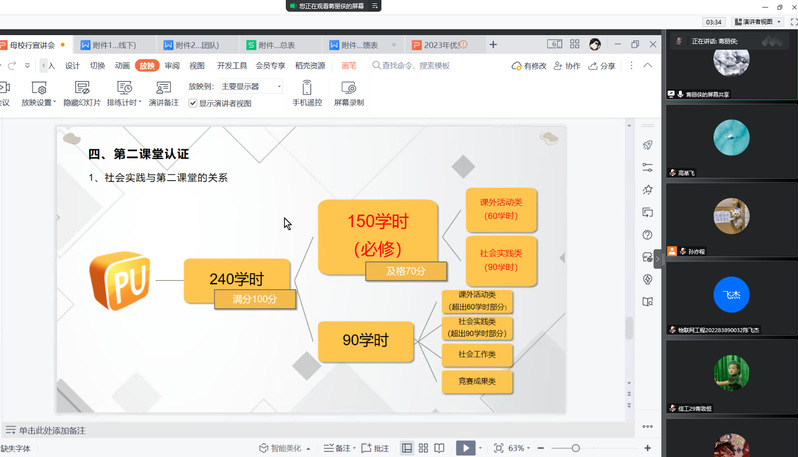Open the 审阅 ribbon tab
Image resolution: width=798 pixels, height=457 pixels.
point(173,66)
